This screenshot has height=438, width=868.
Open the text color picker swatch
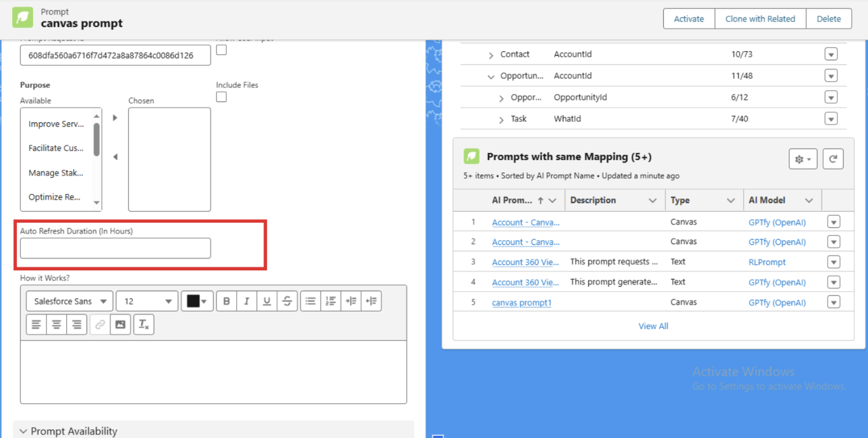click(197, 301)
